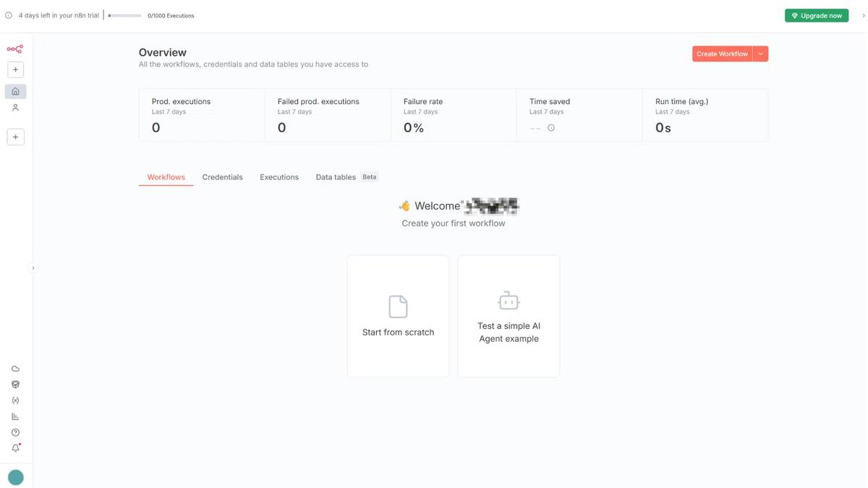Click the executions usage progress bar
Image resolution: width=868 pixels, height=488 pixels.
click(x=124, y=15)
